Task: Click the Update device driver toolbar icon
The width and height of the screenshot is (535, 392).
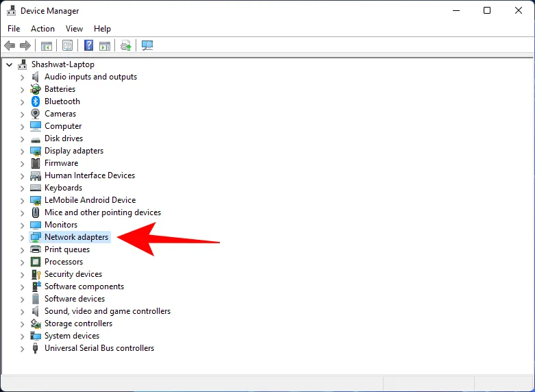Action: point(126,45)
